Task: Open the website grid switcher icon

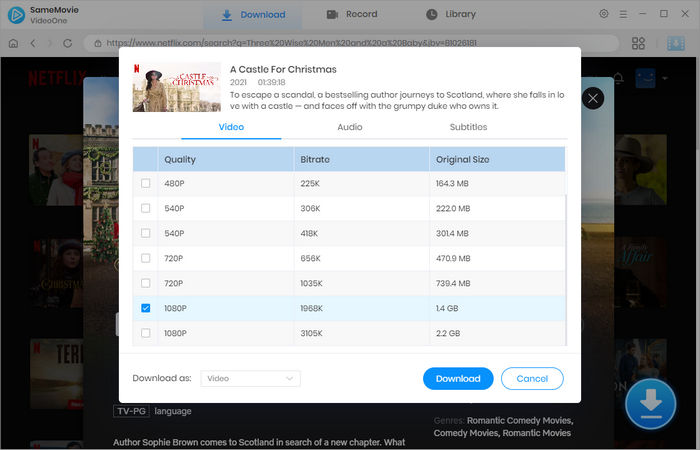Action: [x=638, y=43]
